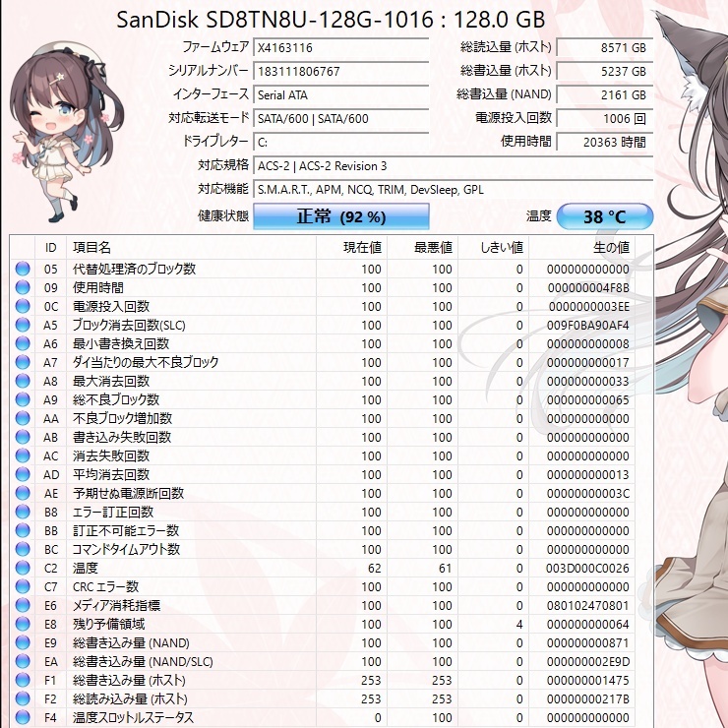Click the status icon for attribute AB

23,437
